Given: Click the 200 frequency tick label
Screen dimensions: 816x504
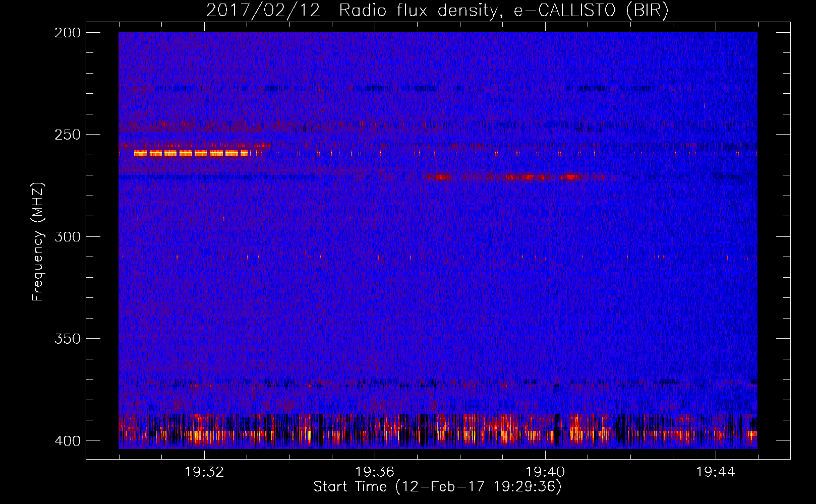Looking at the screenshot, I should pyautogui.click(x=67, y=33).
